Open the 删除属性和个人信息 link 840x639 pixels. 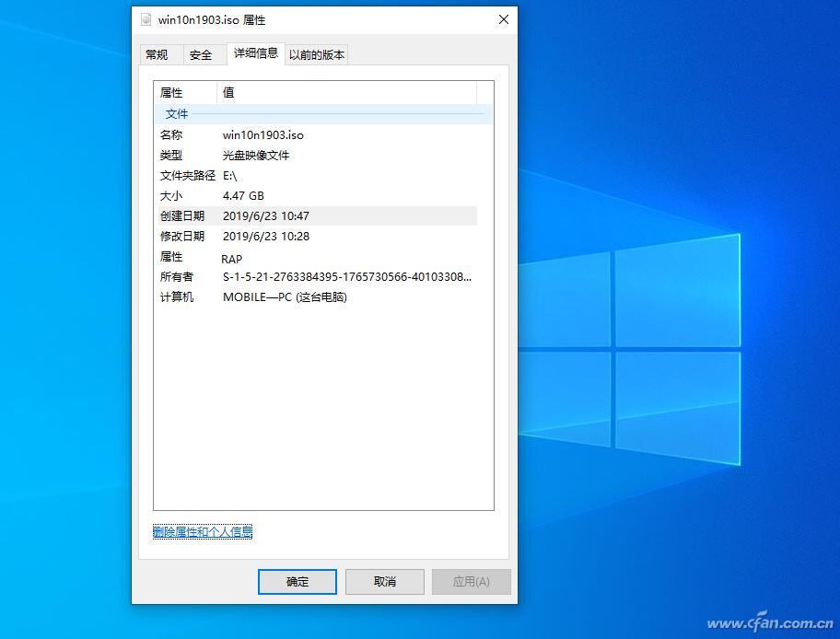point(203,531)
